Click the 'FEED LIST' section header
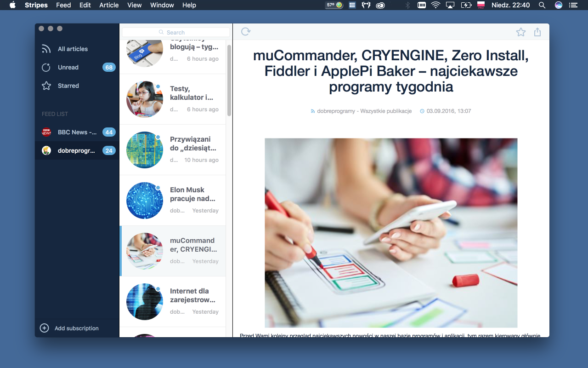This screenshot has width=588, height=368. point(55,114)
